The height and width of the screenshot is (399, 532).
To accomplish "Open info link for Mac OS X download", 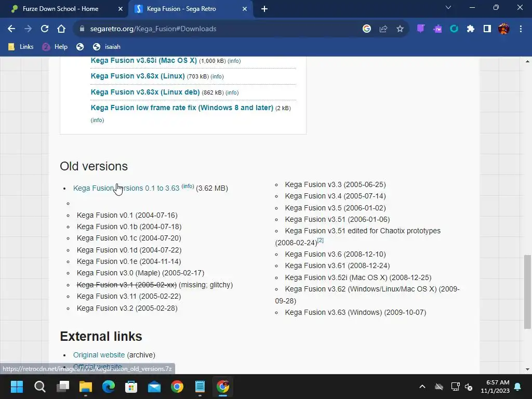I will (234, 61).
